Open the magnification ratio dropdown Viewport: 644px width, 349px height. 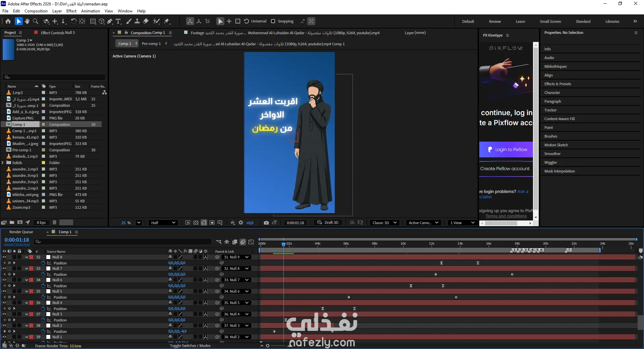coord(139,222)
